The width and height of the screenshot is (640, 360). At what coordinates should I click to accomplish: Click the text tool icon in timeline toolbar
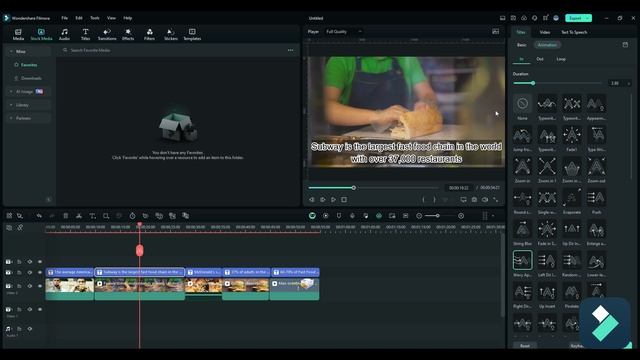coord(92,216)
